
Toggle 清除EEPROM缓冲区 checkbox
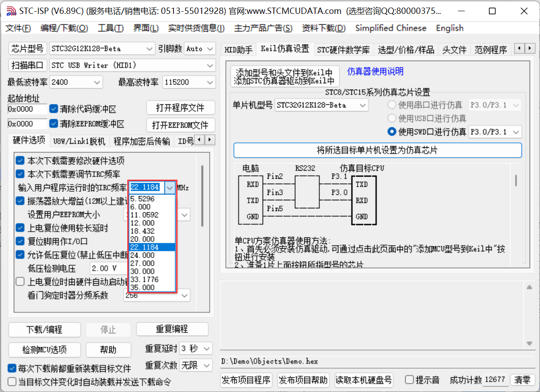(54, 124)
